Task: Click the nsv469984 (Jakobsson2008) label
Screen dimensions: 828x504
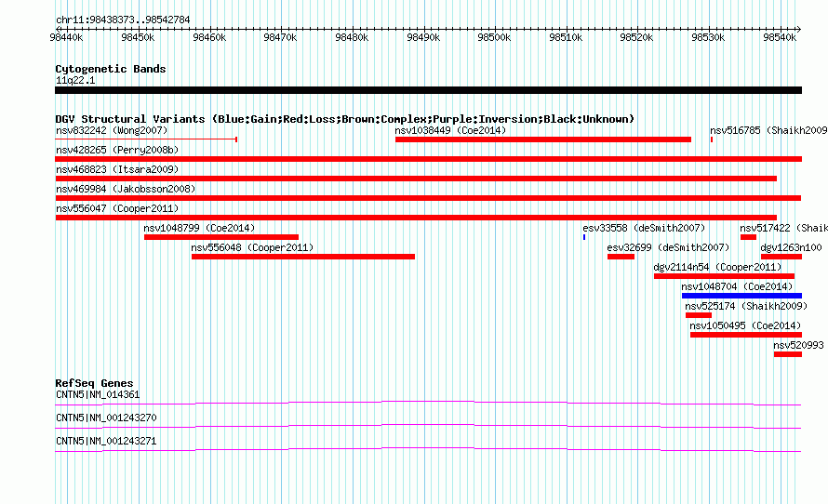Action: pos(126,189)
